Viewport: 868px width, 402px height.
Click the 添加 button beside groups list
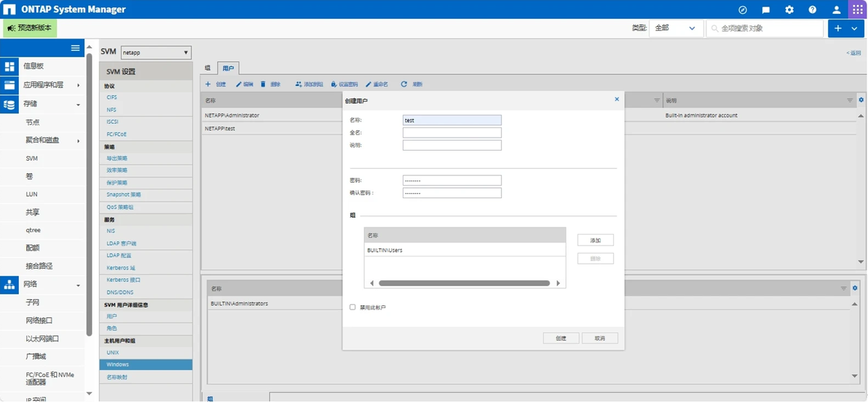tap(596, 240)
